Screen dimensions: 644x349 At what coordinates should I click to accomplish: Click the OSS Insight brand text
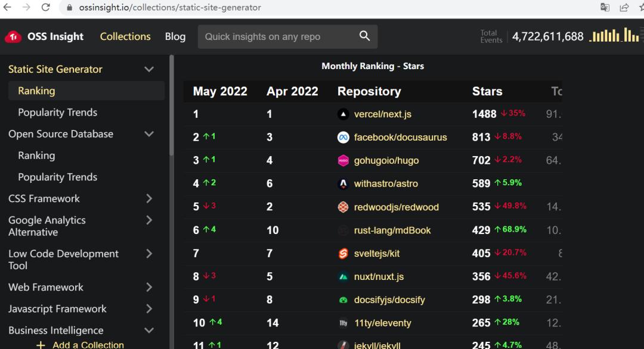pyautogui.click(x=55, y=36)
